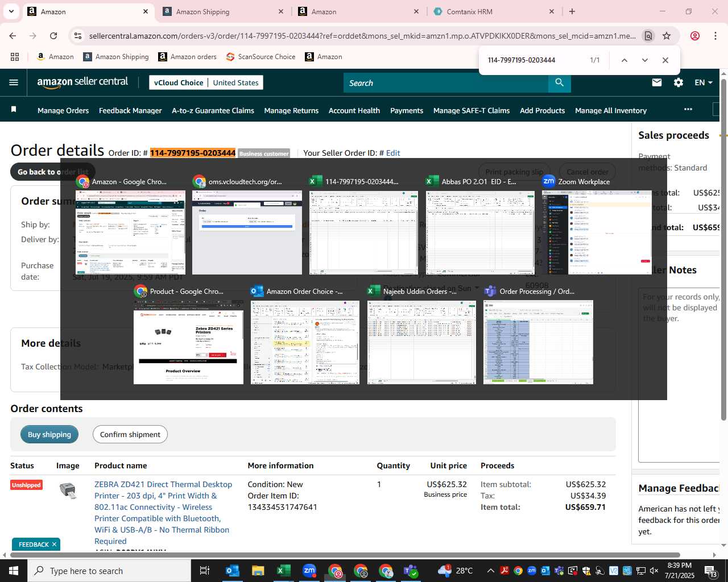This screenshot has width=728, height=582.
Task: Select the Product - Google Chrome window thumbnail
Action: pyautogui.click(x=188, y=342)
